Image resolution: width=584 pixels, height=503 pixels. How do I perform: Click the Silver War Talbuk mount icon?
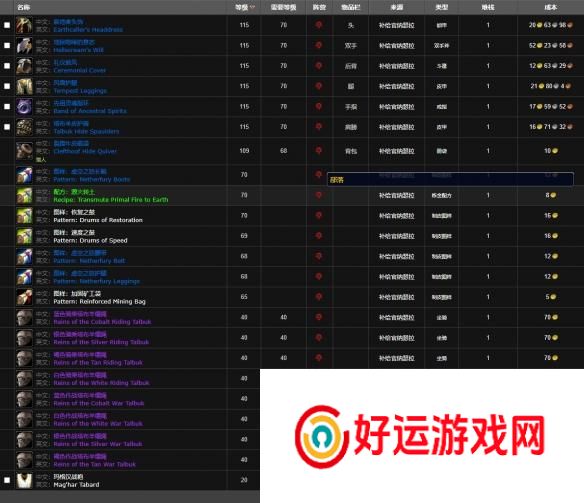click(x=24, y=440)
